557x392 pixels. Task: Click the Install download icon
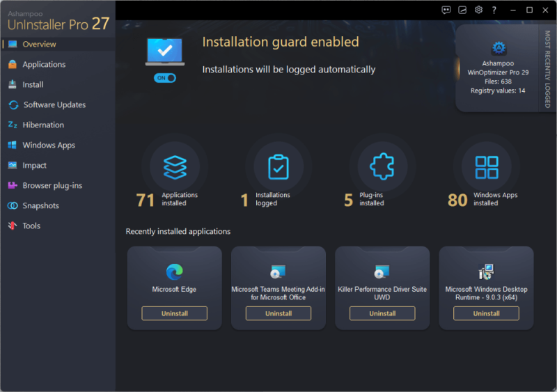[x=13, y=84]
